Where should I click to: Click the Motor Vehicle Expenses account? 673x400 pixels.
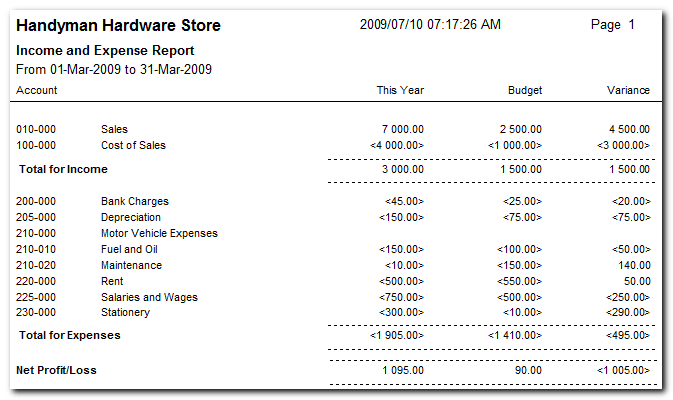pyautogui.click(x=159, y=233)
